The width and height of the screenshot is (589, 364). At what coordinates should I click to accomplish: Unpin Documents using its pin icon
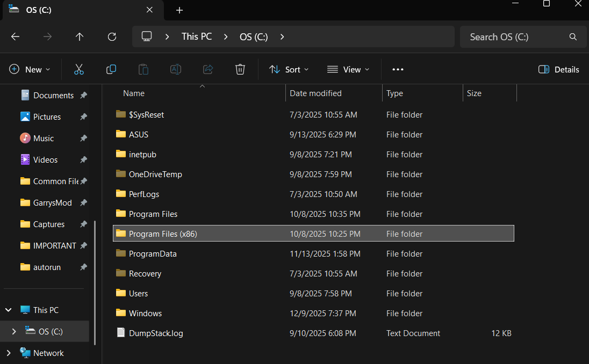click(x=83, y=96)
